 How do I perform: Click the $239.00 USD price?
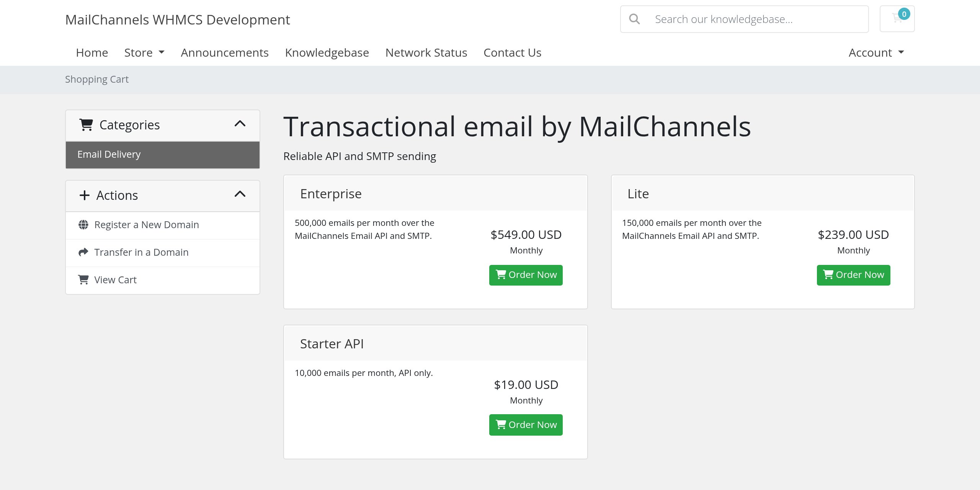tap(853, 235)
